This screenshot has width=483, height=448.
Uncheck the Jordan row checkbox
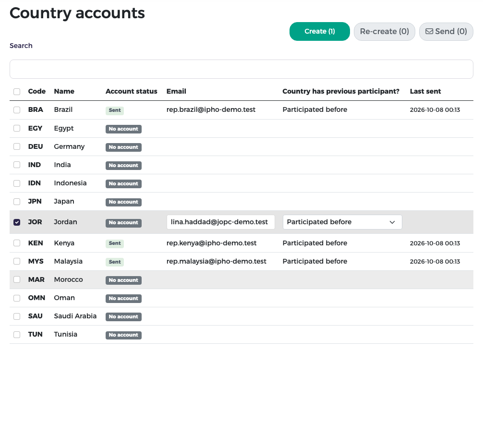[x=17, y=222]
